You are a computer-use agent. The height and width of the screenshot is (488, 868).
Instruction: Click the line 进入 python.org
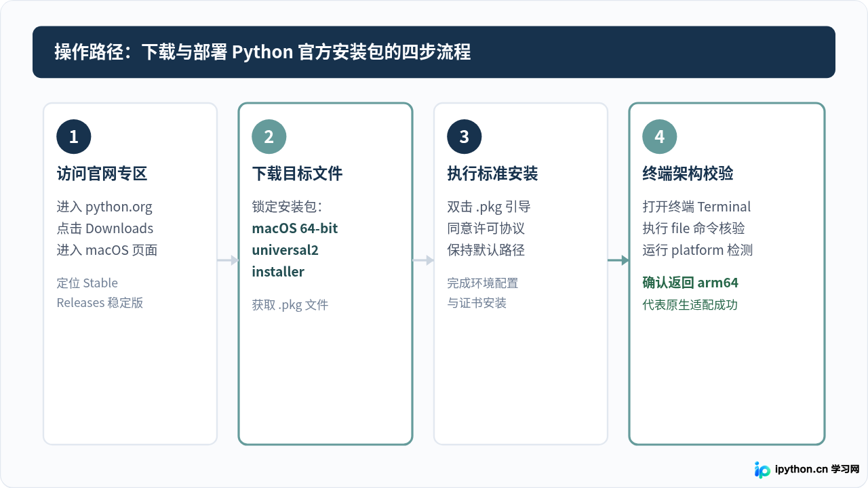[x=104, y=207]
